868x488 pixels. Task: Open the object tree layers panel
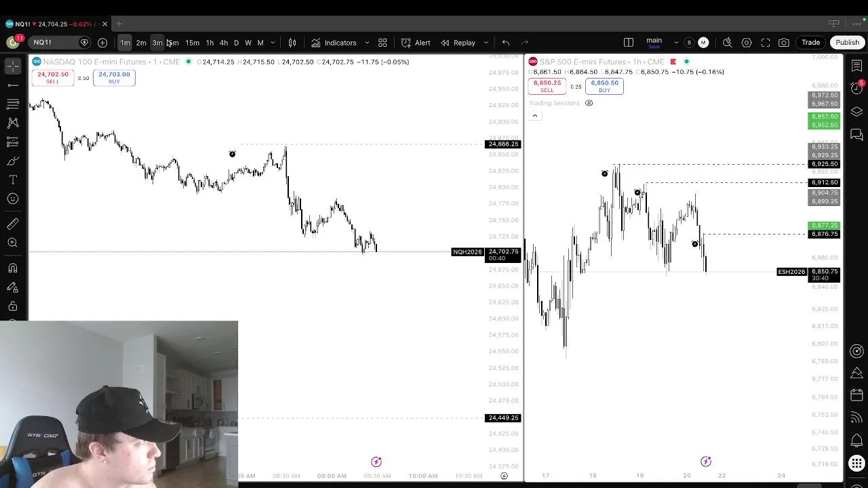[856, 112]
